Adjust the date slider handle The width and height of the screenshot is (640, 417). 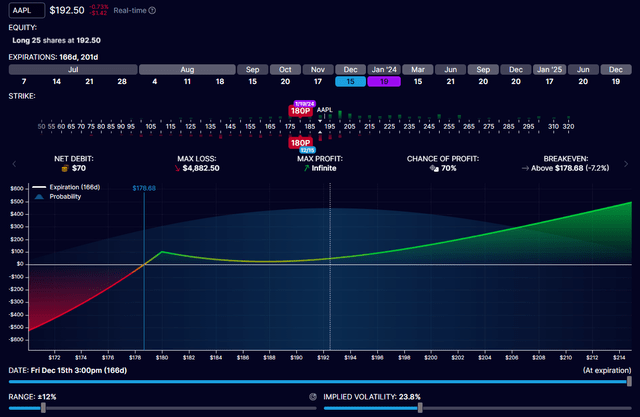pos(629,382)
